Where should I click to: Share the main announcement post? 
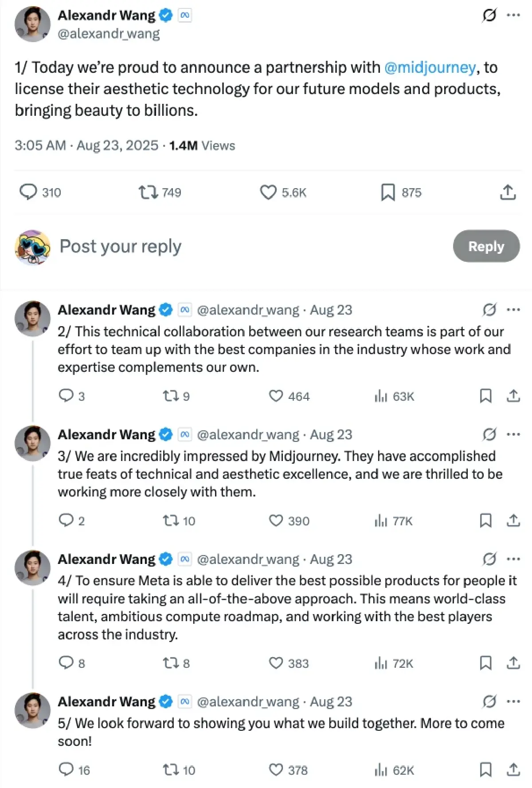[x=508, y=192]
